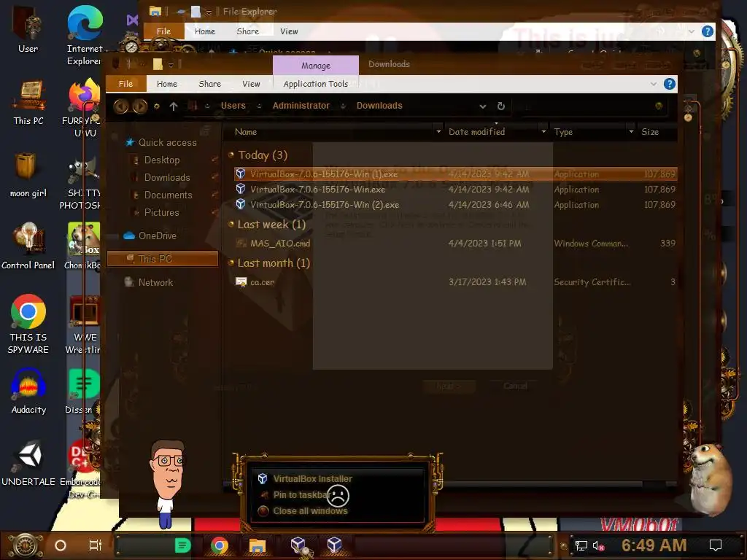Open the Name column filter dropdown
The image size is (747, 560).
(438, 131)
